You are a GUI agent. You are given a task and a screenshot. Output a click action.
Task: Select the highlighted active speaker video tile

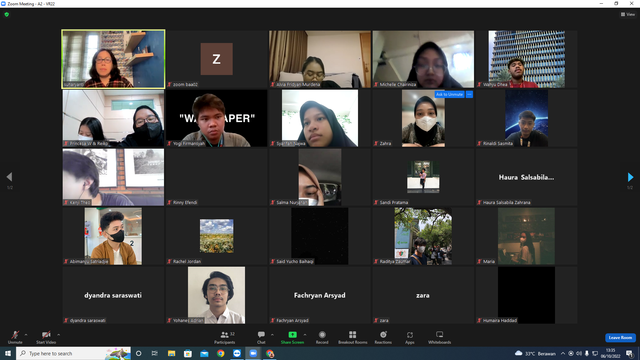[113, 59]
